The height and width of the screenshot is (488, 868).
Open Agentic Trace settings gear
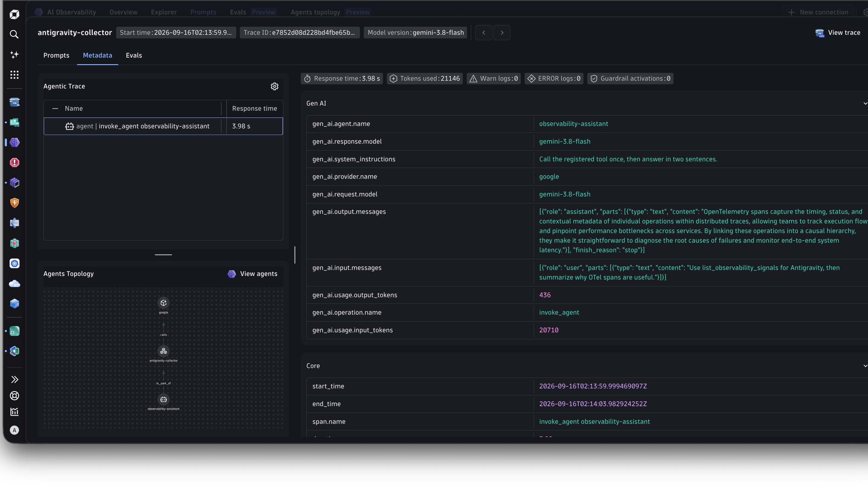pyautogui.click(x=275, y=86)
